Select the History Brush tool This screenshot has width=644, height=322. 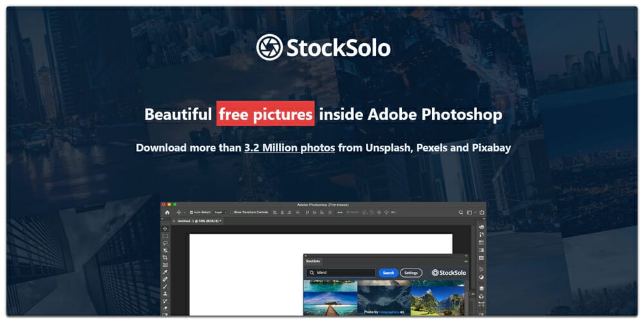pyautogui.click(x=165, y=301)
